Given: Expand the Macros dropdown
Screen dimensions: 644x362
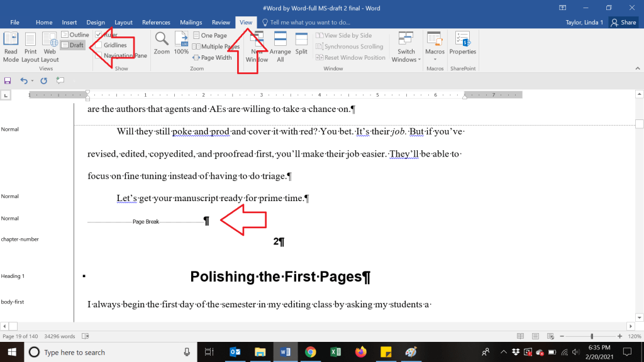Looking at the screenshot, I should coord(435,60).
